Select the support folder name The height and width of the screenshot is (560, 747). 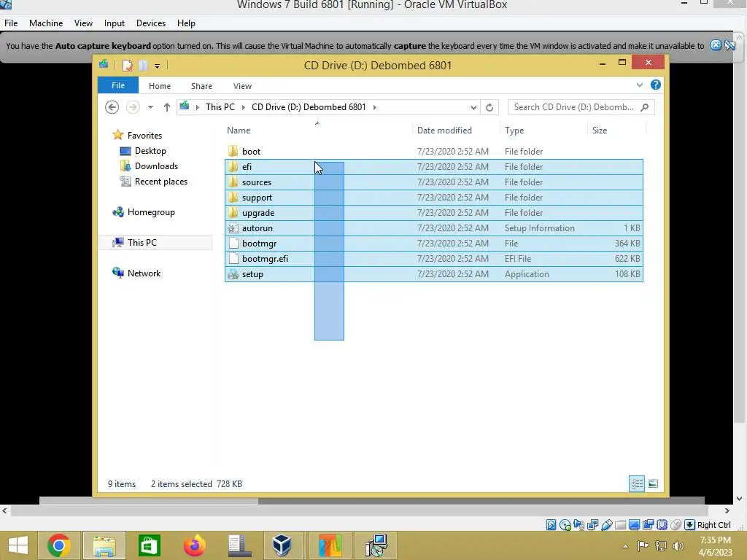coord(257,197)
